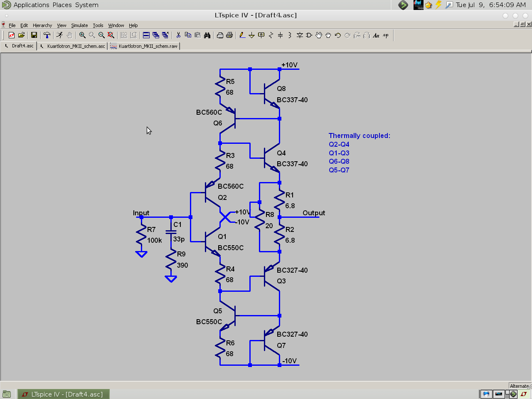Click the Zoom to Fit crossed magnifier
Image resolution: width=532 pixels, height=399 pixels.
[111, 35]
